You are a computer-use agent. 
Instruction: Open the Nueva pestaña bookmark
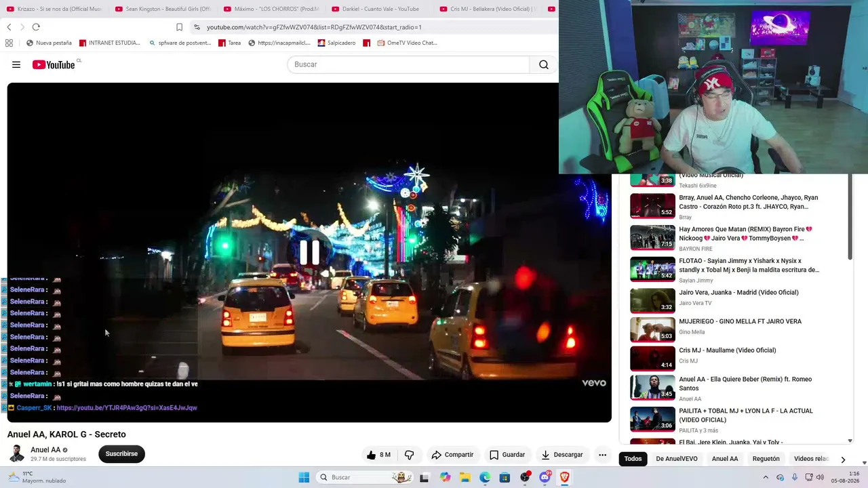[x=49, y=43]
